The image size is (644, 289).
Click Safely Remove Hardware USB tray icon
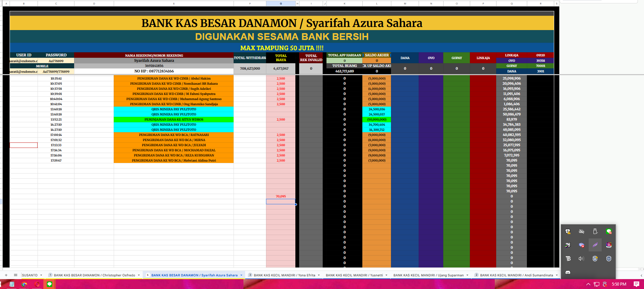(x=595, y=231)
